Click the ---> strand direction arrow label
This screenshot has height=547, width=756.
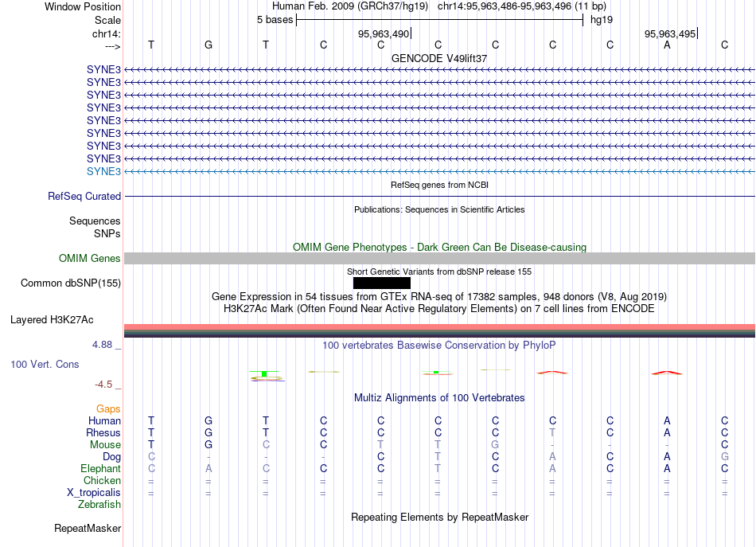click(x=112, y=46)
